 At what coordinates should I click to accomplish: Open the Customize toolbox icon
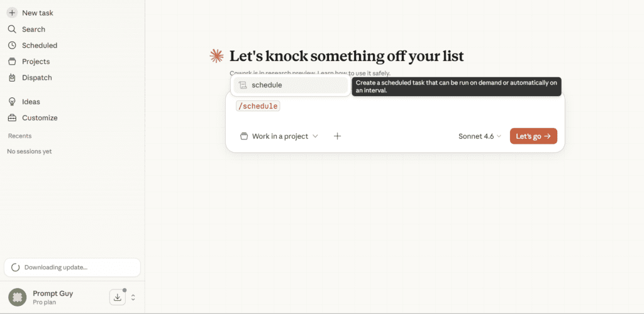click(12, 118)
